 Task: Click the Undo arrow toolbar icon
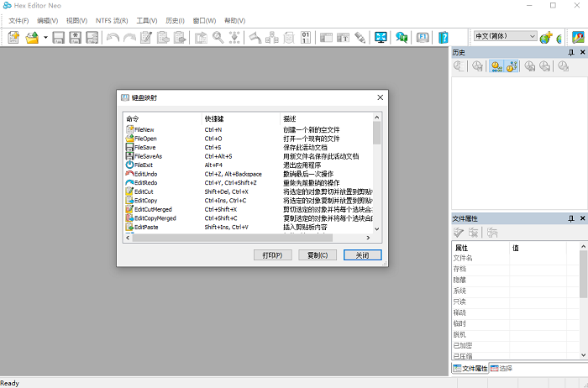click(x=113, y=37)
